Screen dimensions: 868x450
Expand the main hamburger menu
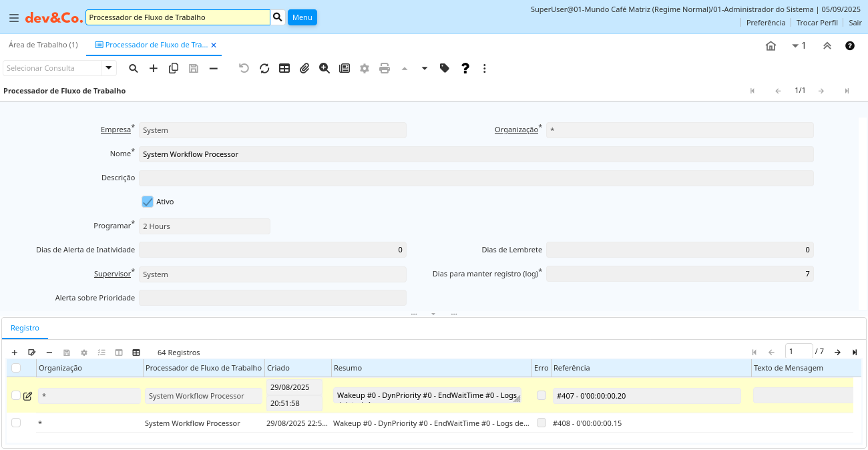point(13,18)
